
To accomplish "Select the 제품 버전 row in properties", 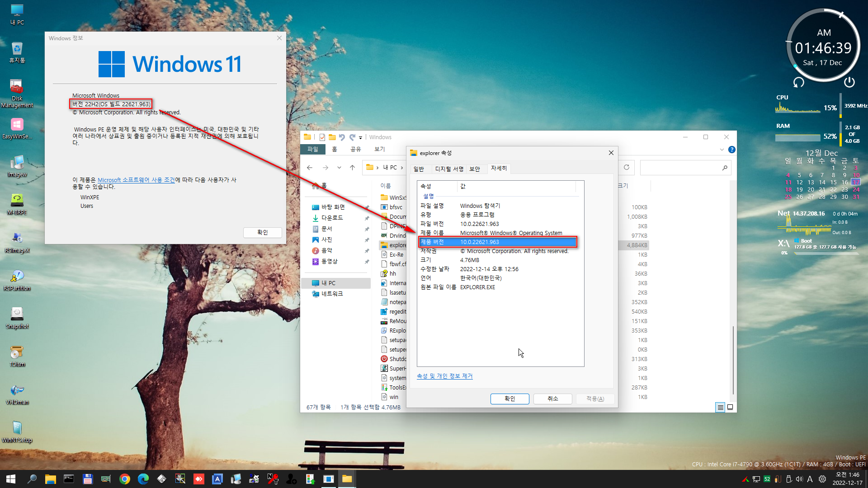I will [498, 242].
